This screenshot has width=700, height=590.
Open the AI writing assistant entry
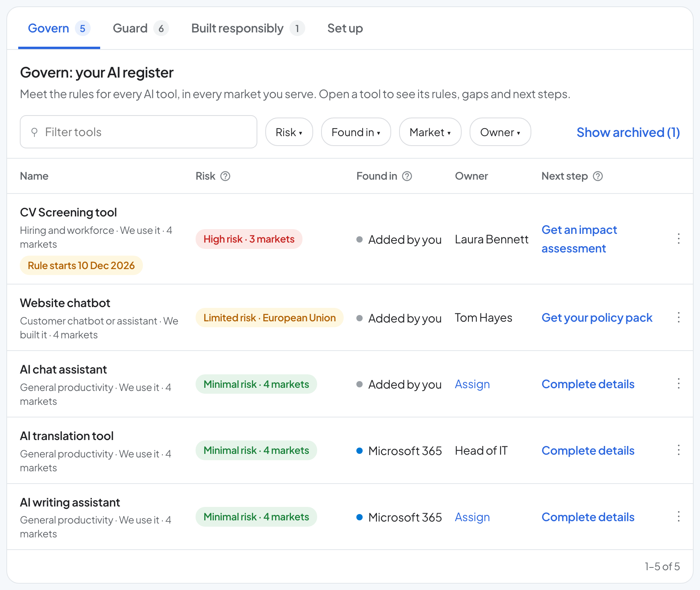tap(70, 503)
